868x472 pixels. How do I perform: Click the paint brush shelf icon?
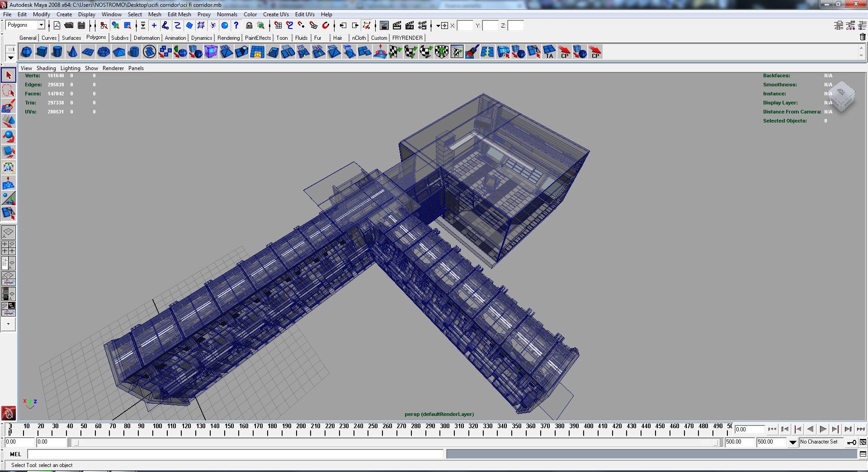click(472, 52)
